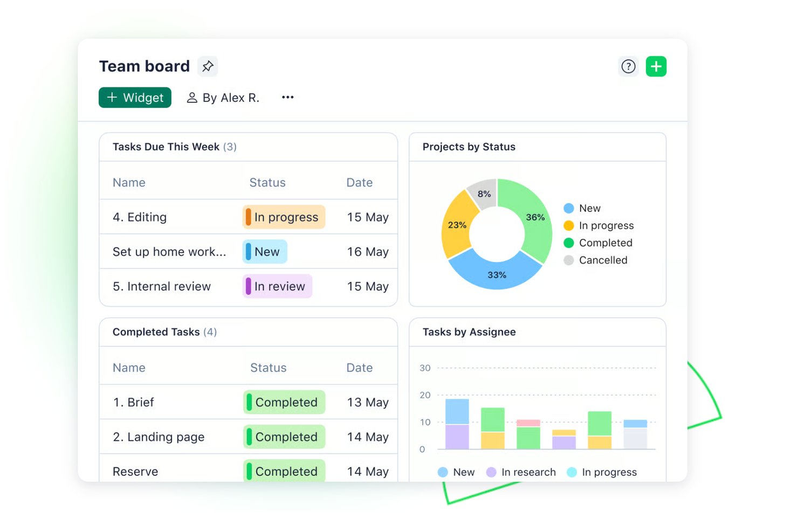Sort by Name in Tasks Due This Week

(x=129, y=183)
